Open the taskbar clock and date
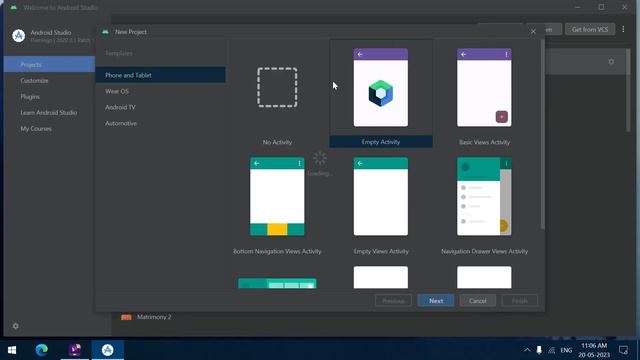The height and width of the screenshot is (360, 640). 594,350
